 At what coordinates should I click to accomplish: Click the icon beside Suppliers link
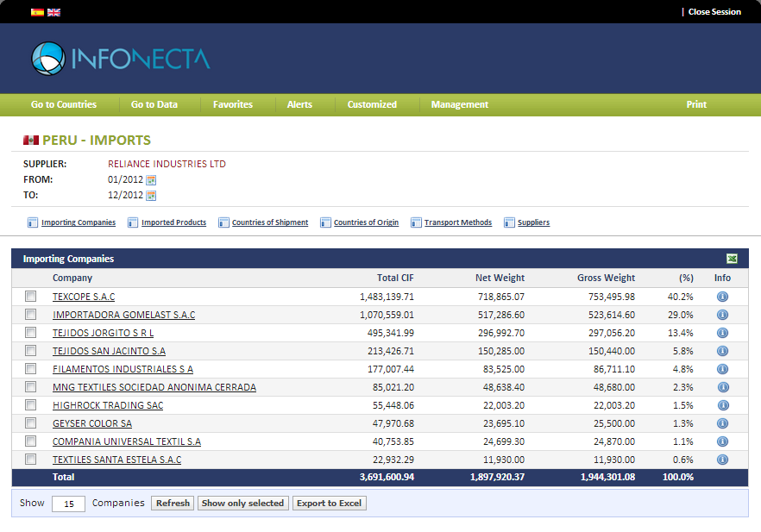click(x=509, y=222)
